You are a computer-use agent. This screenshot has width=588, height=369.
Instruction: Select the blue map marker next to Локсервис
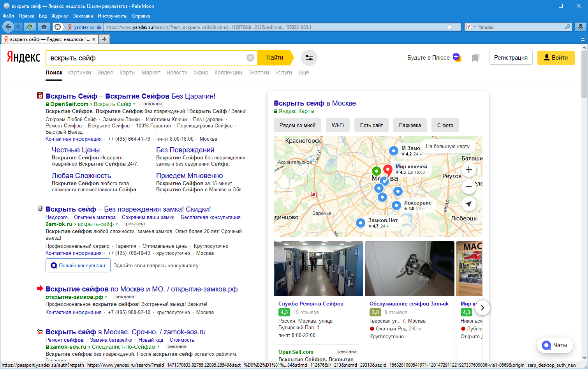(396, 205)
